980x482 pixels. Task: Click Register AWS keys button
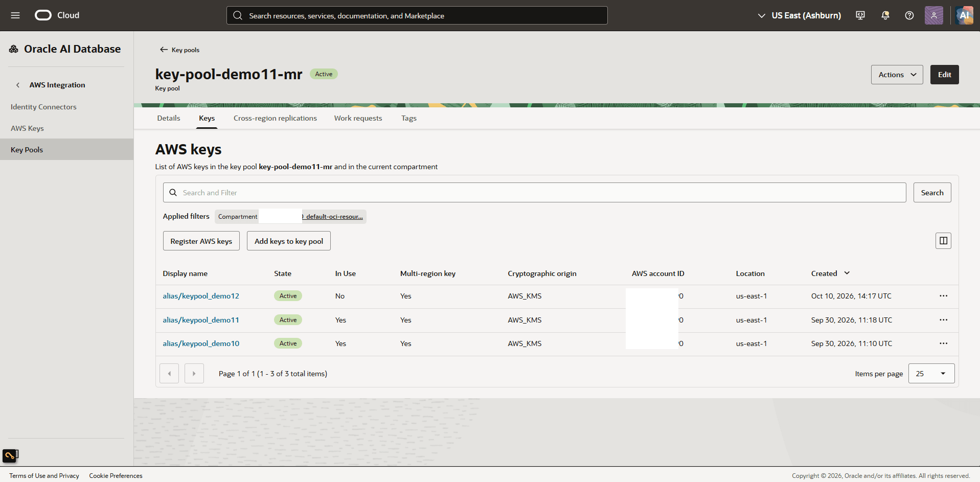click(201, 241)
